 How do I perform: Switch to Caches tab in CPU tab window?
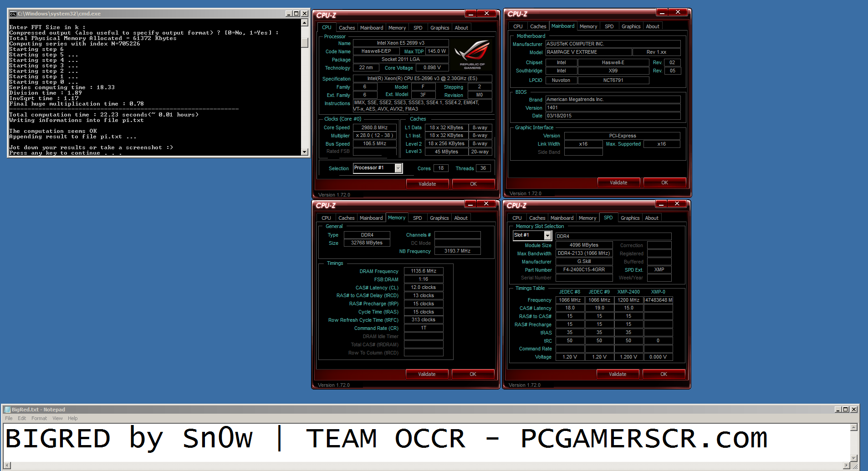(347, 28)
